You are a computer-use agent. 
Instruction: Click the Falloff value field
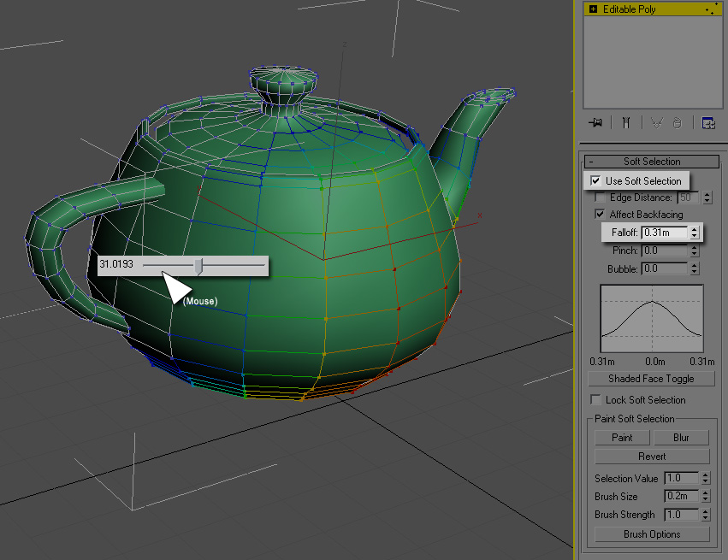pos(664,233)
